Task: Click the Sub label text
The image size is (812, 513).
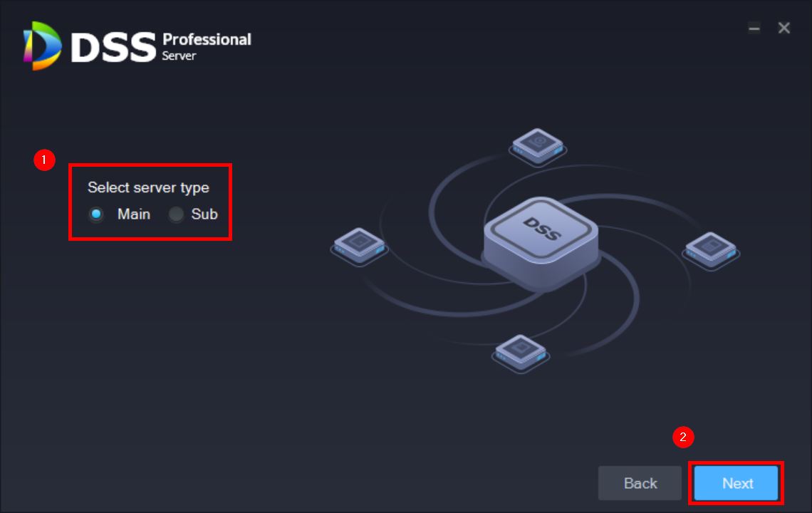Action: [x=204, y=214]
